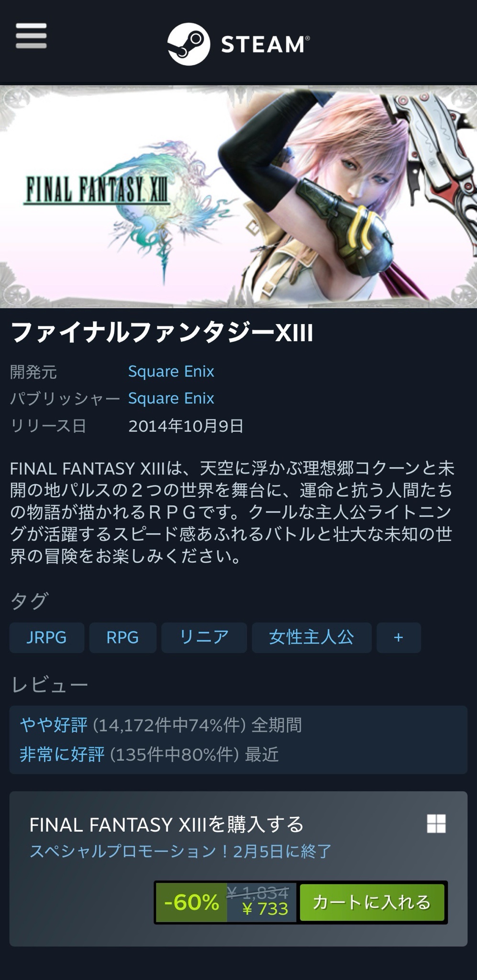Open the hamburger menu icon
Viewport: 477px width, 980px height.
point(31,36)
